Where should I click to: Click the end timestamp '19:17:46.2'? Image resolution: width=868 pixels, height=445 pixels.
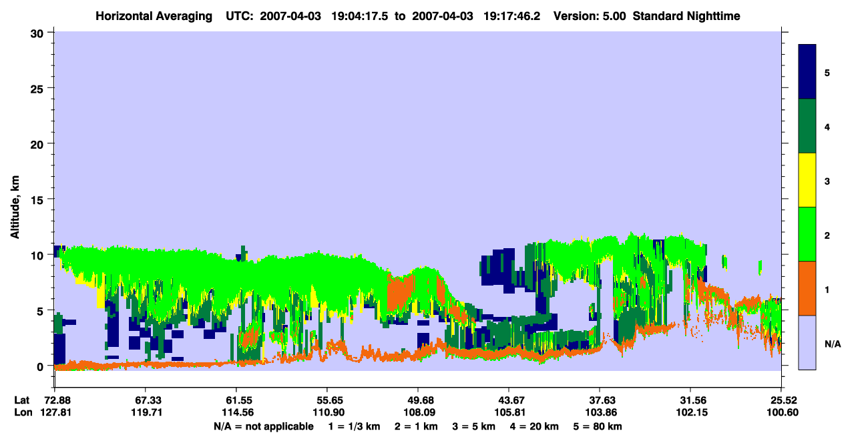pos(513,16)
